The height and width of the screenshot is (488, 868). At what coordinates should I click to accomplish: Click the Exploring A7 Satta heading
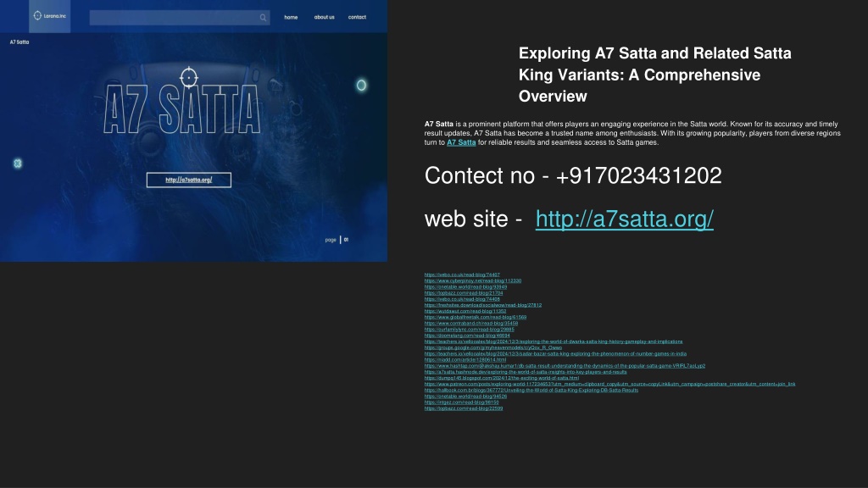click(655, 75)
